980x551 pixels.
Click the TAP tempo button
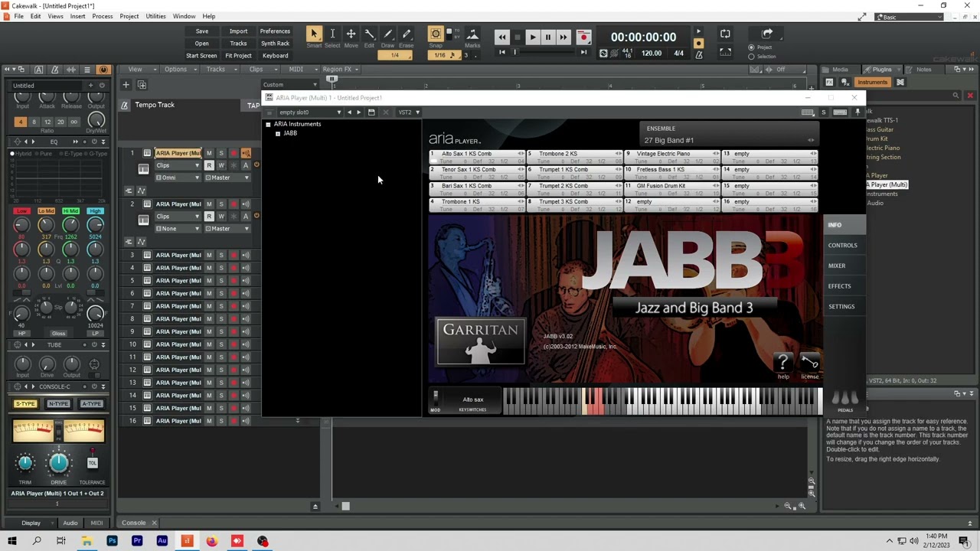(x=253, y=106)
